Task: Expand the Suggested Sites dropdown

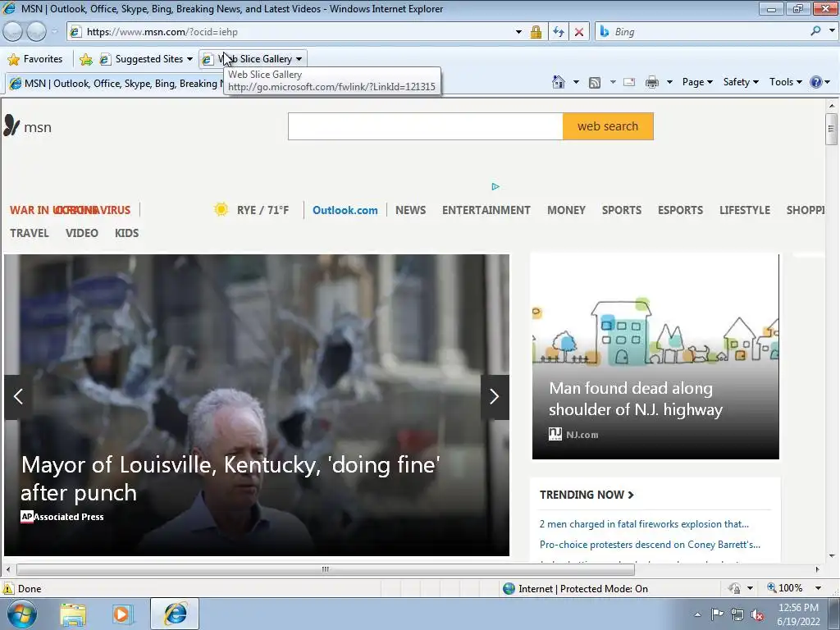Action: (189, 59)
